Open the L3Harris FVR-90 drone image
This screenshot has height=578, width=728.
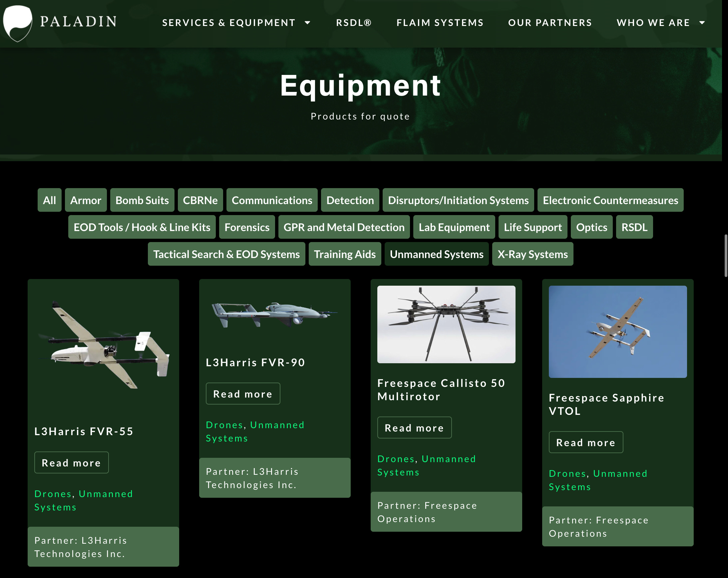point(274,314)
